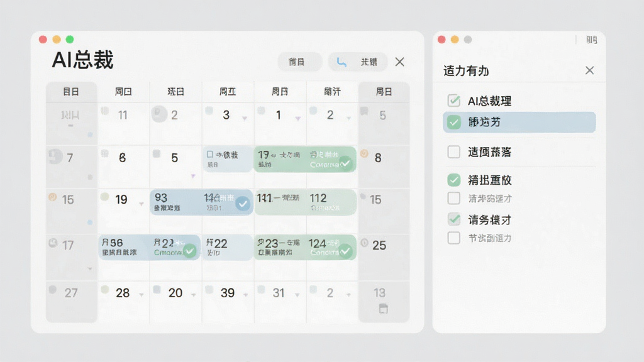Enable the 适囤蒸落 checkbox
This screenshot has height=362, width=644.
[454, 152]
